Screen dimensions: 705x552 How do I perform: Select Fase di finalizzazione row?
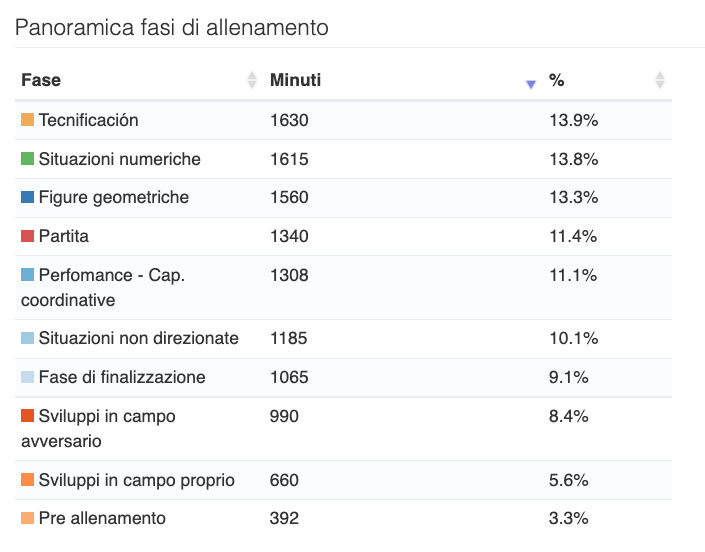point(122,377)
